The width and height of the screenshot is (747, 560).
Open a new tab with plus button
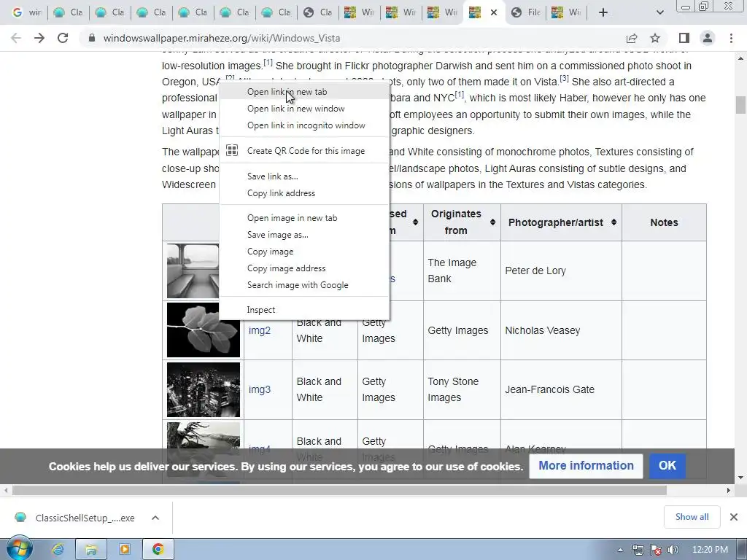pos(603,12)
